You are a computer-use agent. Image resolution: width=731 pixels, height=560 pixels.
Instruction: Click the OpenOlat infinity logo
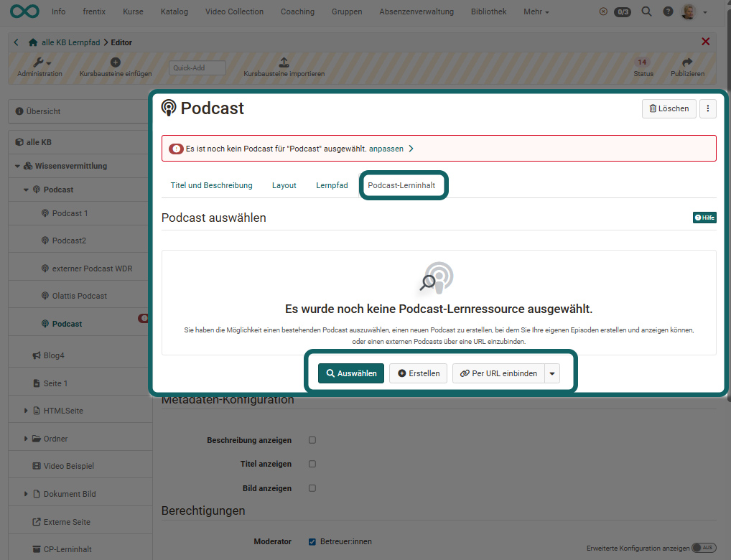[24, 11]
